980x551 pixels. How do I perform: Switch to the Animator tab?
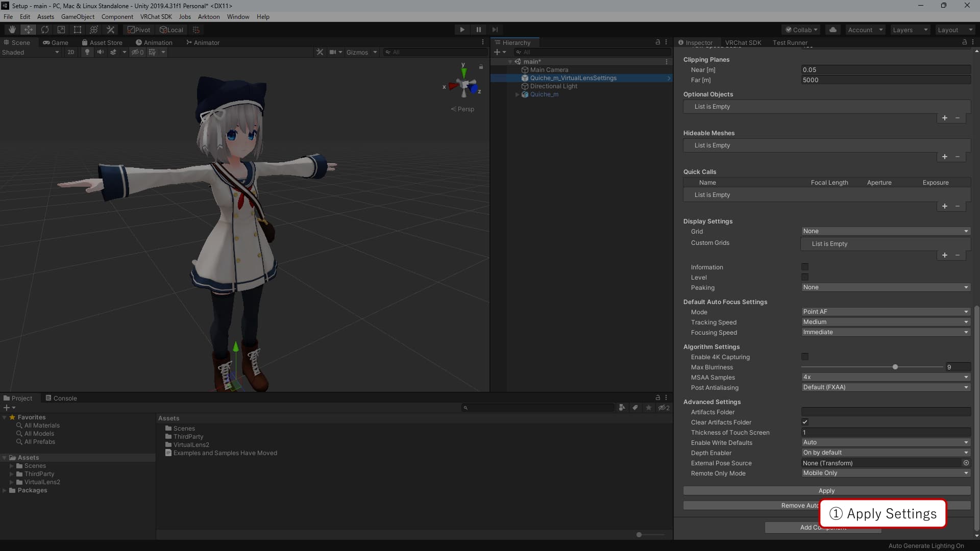[x=203, y=42]
